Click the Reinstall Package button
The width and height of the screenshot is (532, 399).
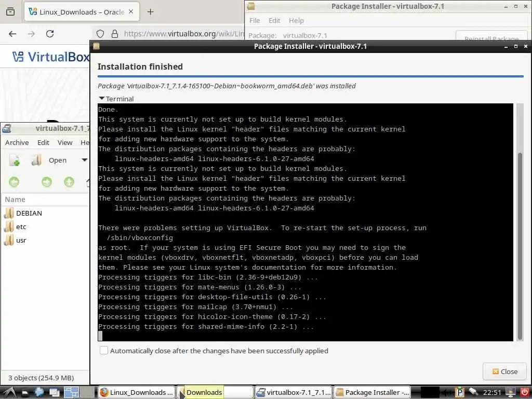491,36
